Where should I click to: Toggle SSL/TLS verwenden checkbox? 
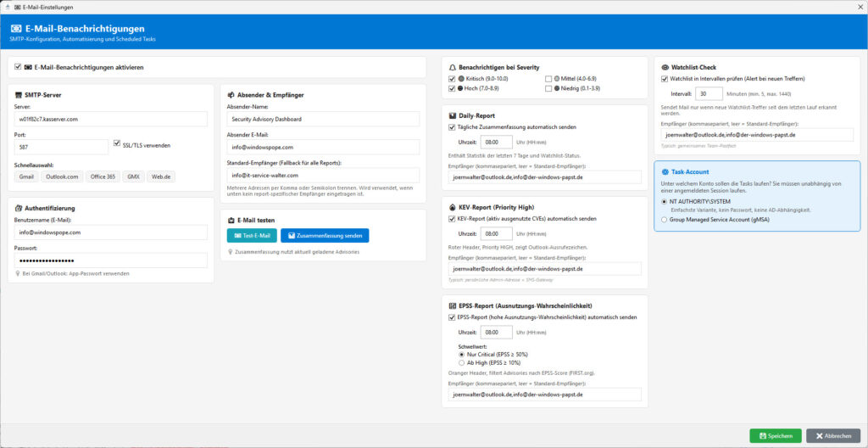117,143
